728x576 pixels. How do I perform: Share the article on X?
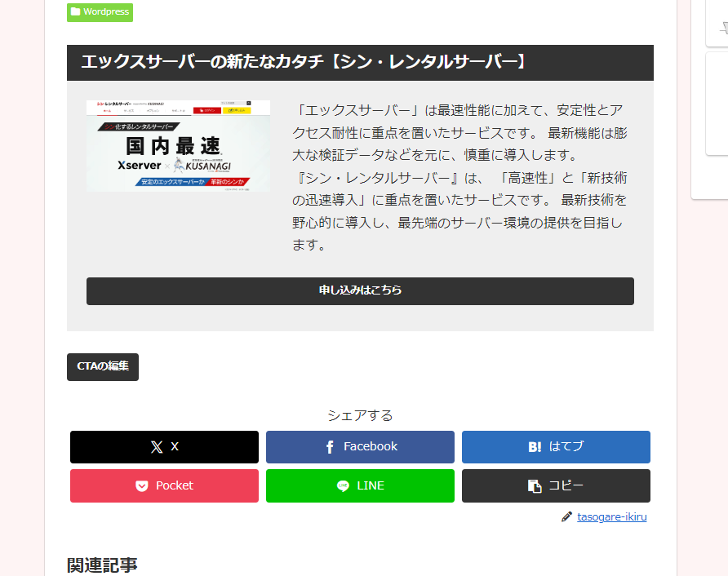click(164, 447)
